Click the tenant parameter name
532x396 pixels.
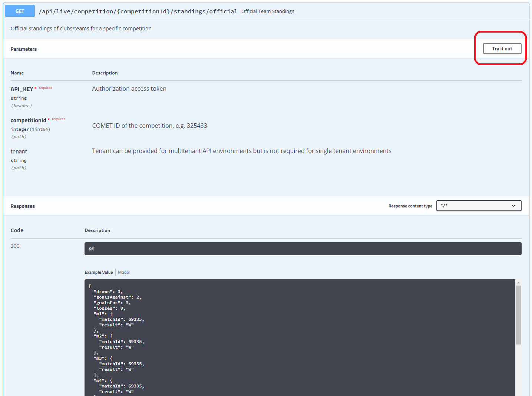[x=19, y=152]
